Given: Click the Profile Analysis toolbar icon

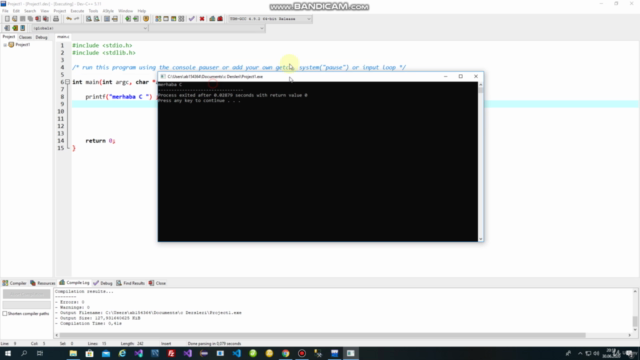Looking at the screenshot, I should click(212, 19).
